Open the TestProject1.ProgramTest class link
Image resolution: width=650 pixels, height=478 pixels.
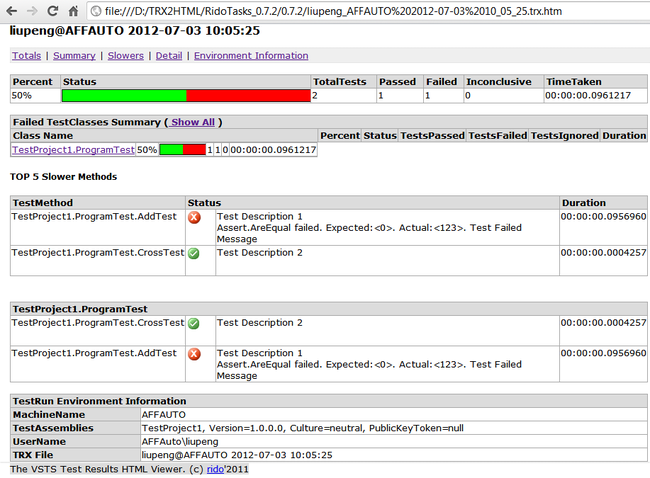tap(73, 150)
